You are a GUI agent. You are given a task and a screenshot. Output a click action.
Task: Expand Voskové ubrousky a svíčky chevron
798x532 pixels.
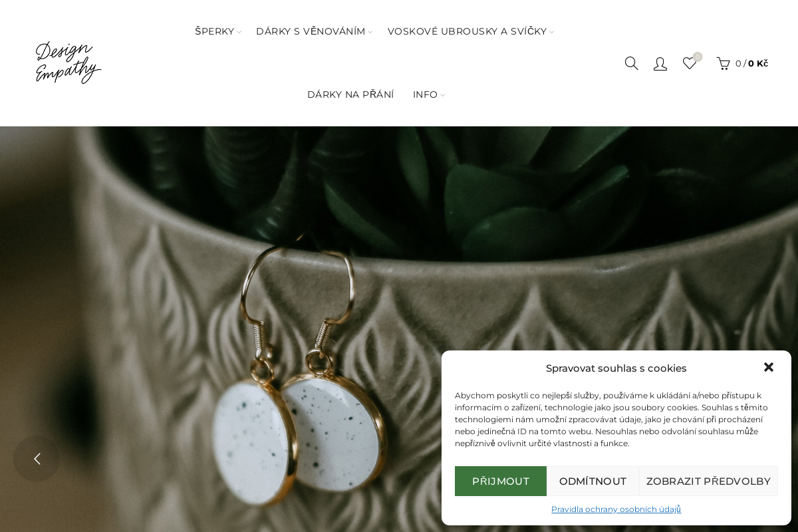coord(552,32)
